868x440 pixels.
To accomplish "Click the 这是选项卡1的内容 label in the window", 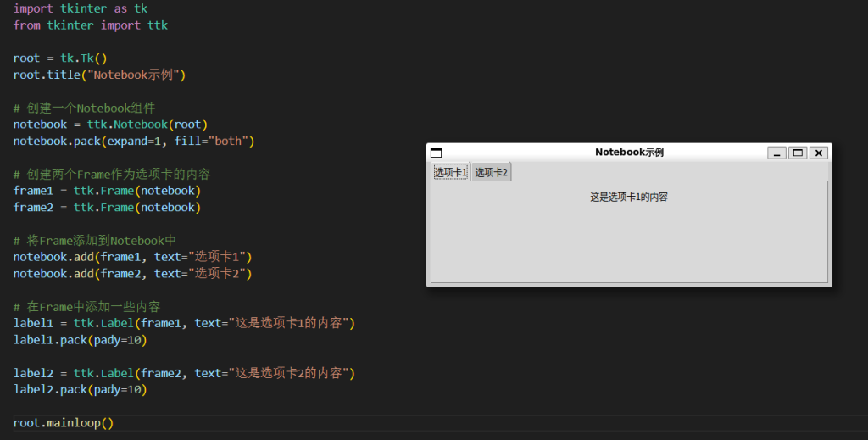I will (x=629, y=197).
